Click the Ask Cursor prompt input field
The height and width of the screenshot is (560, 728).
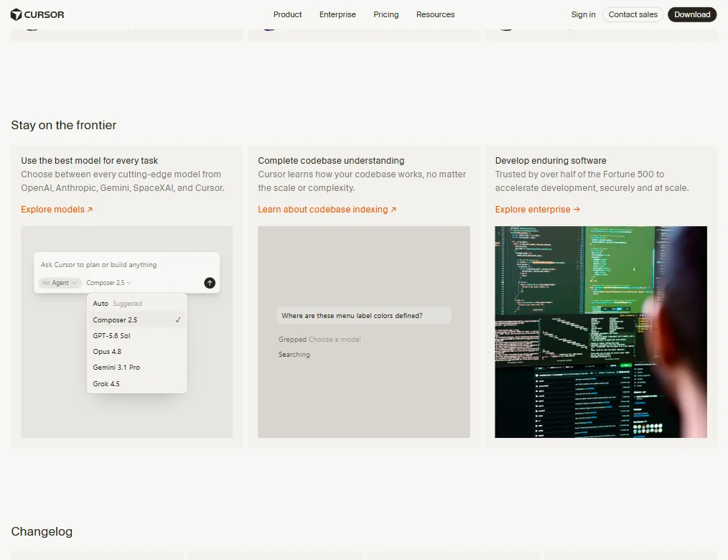tap(126, 265)
